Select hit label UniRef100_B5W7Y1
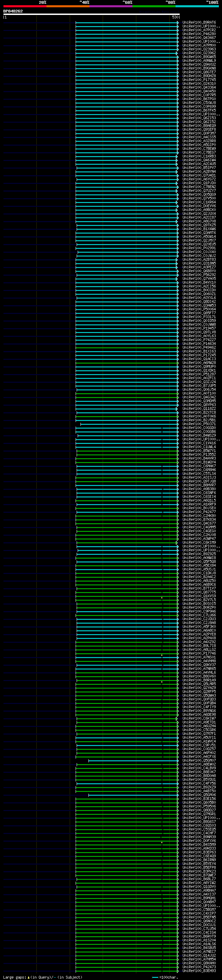The width and height of the screenshot is (222, 980). click(199, 451)
